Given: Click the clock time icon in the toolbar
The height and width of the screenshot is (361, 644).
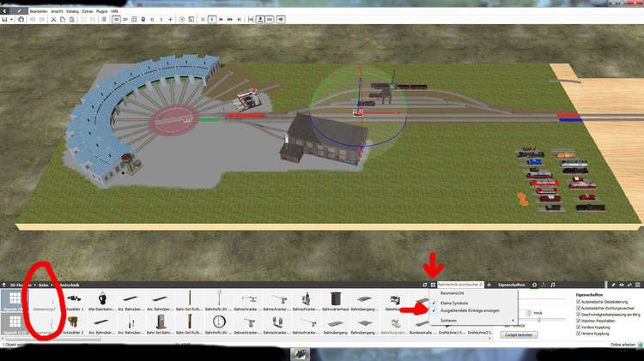Looking at the screenshot, I should 182,19.
